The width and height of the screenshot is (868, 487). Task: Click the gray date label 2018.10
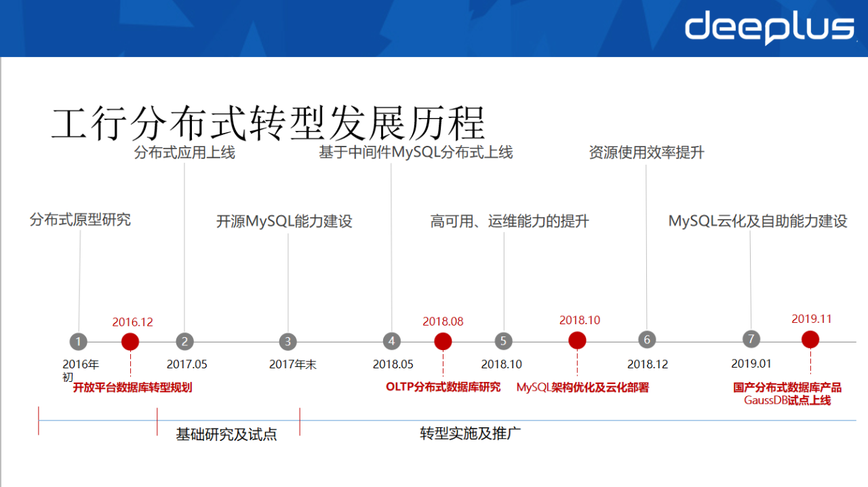tap(502, 364)
